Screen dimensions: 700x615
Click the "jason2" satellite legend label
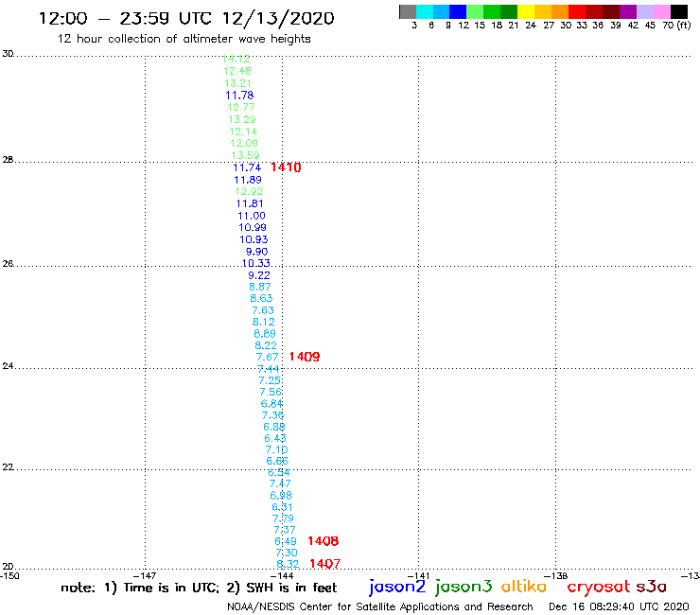(397, 587)
